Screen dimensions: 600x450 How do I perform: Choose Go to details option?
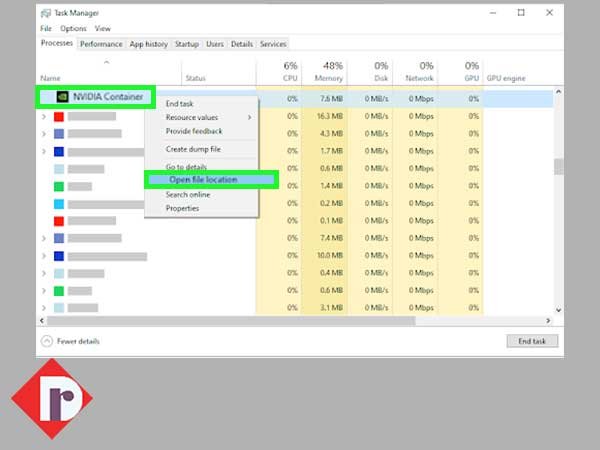coord(186,167)
